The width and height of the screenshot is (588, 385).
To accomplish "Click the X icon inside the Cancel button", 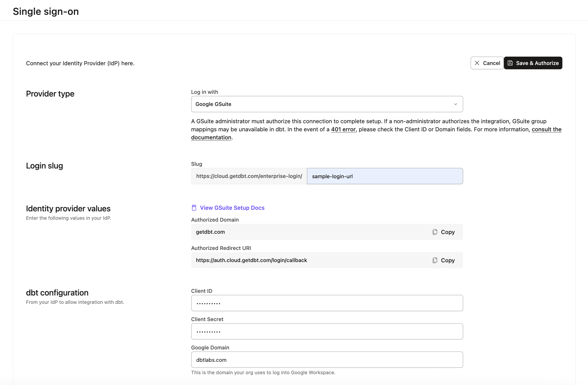I will coord(478,63).
